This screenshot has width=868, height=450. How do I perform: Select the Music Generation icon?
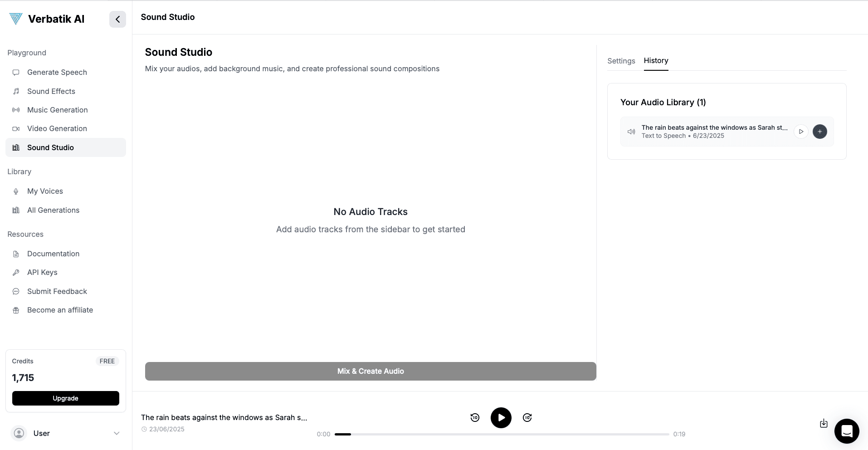point(16,110)
